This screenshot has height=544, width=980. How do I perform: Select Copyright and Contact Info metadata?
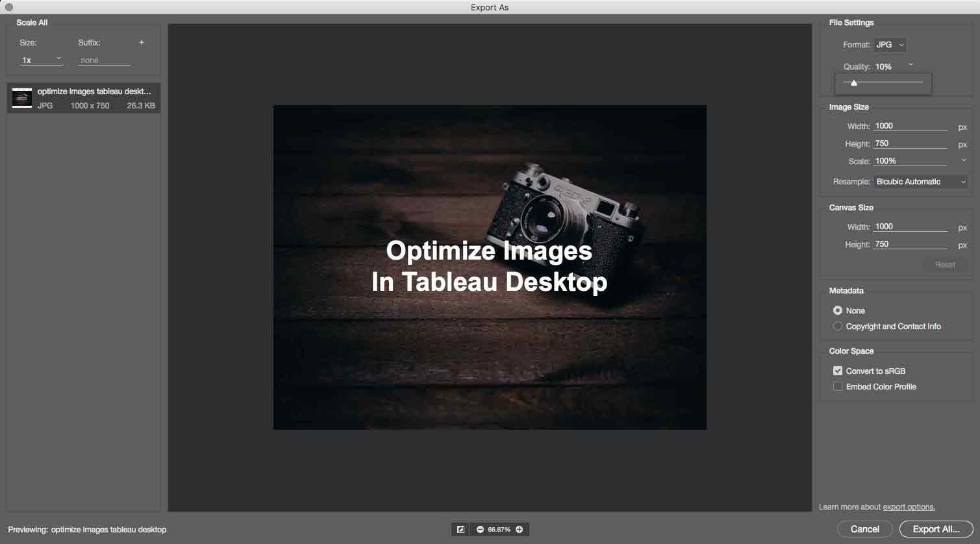pyautogui.click(x=838, y=326)
